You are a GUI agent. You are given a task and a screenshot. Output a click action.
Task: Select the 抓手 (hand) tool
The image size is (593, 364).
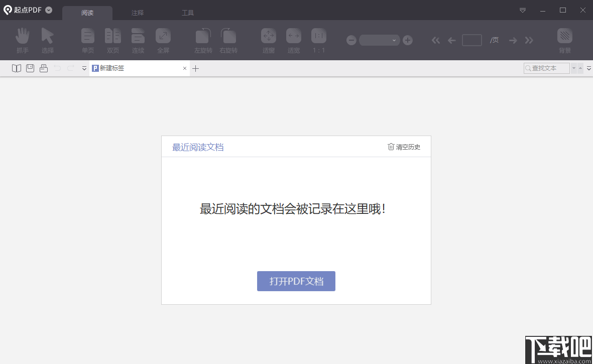point(22,40)
